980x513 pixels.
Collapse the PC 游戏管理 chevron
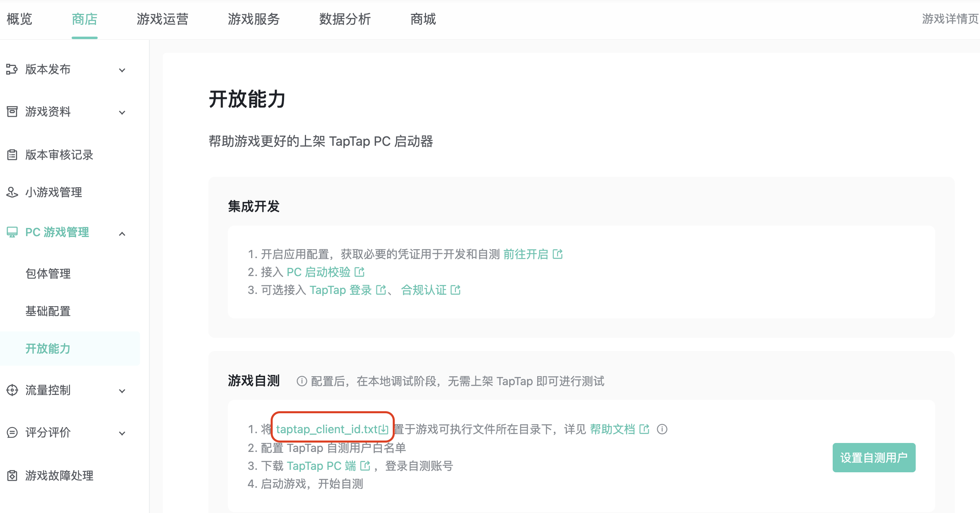point(122,233)
